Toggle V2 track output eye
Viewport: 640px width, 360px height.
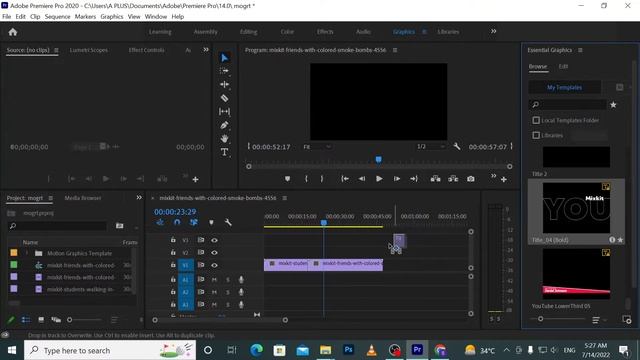[214, 253]
